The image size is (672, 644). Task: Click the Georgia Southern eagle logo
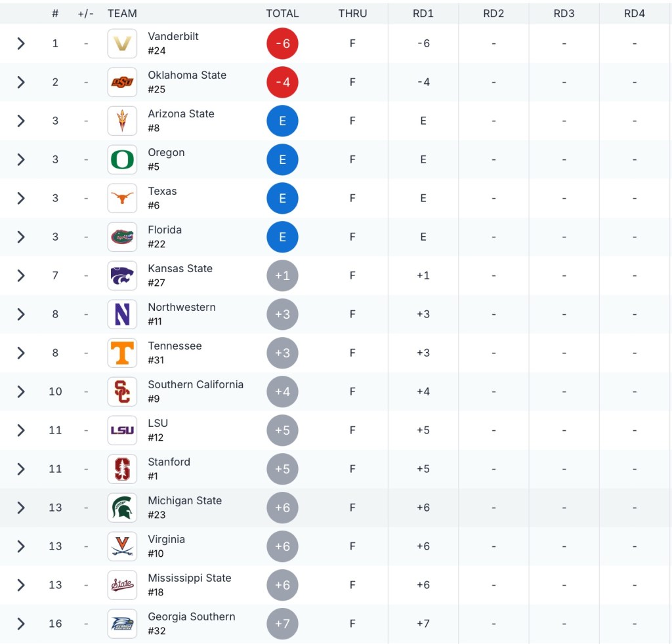click(122, 624)
